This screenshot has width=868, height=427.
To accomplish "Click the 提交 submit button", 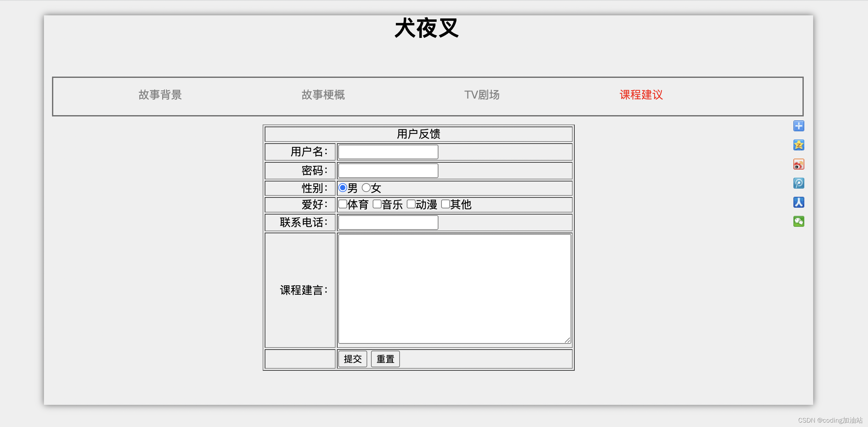I will pos(353,359).
